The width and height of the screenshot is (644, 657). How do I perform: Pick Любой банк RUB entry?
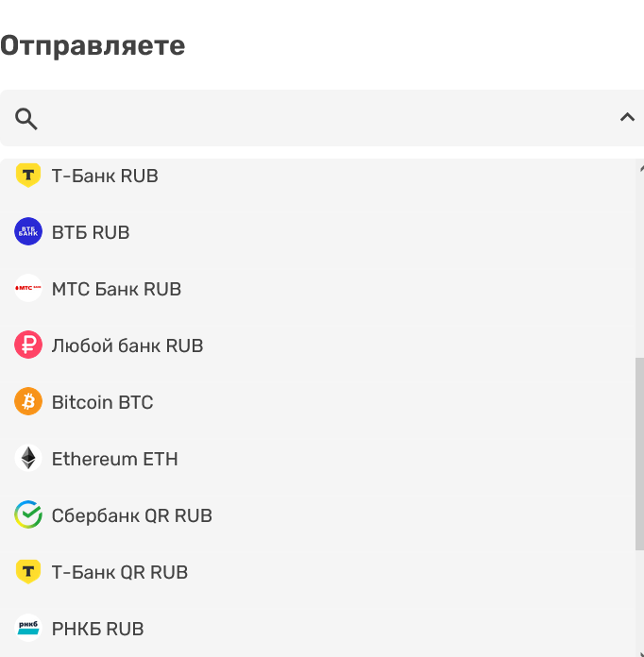pos(127,345)
